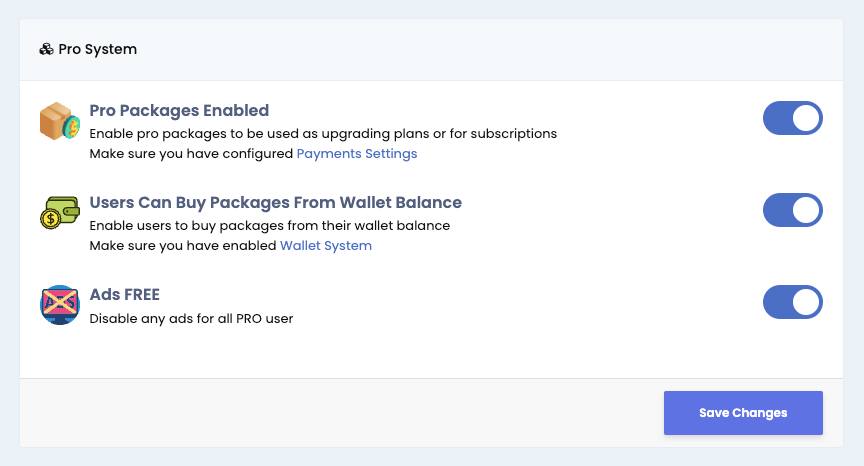
Task: Turn off wallet balance purchases toggle
Action: point(792,210)
